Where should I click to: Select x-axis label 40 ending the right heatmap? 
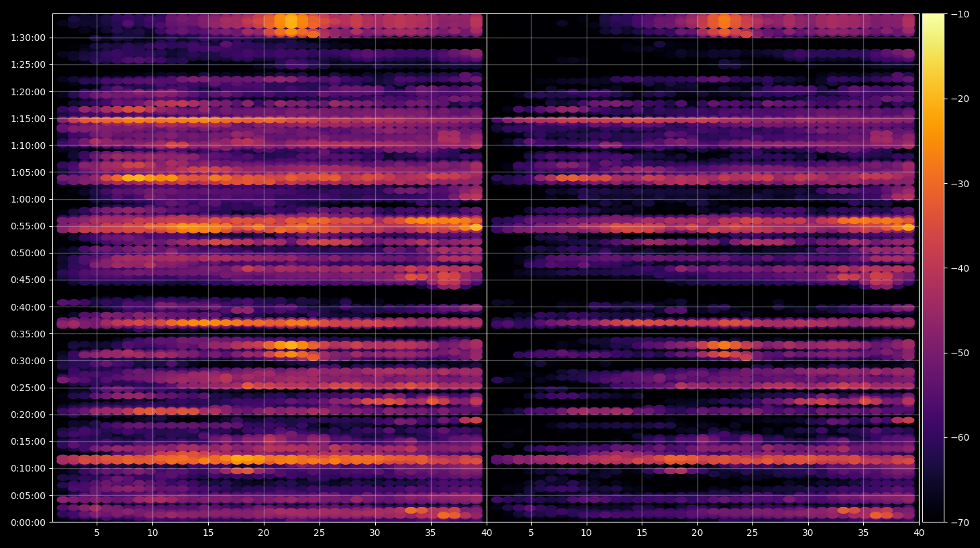point(918,533)
